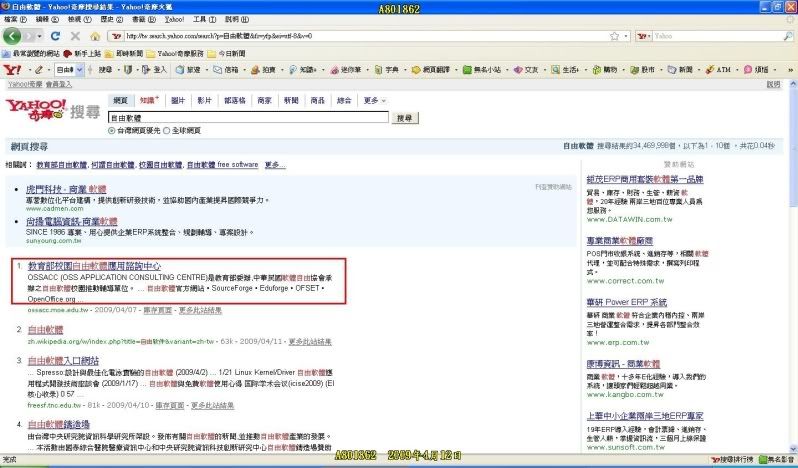798x468 pixels.
Task: Click the Yahoo Y! toolbar logo icon
Action: coord(12,70)
